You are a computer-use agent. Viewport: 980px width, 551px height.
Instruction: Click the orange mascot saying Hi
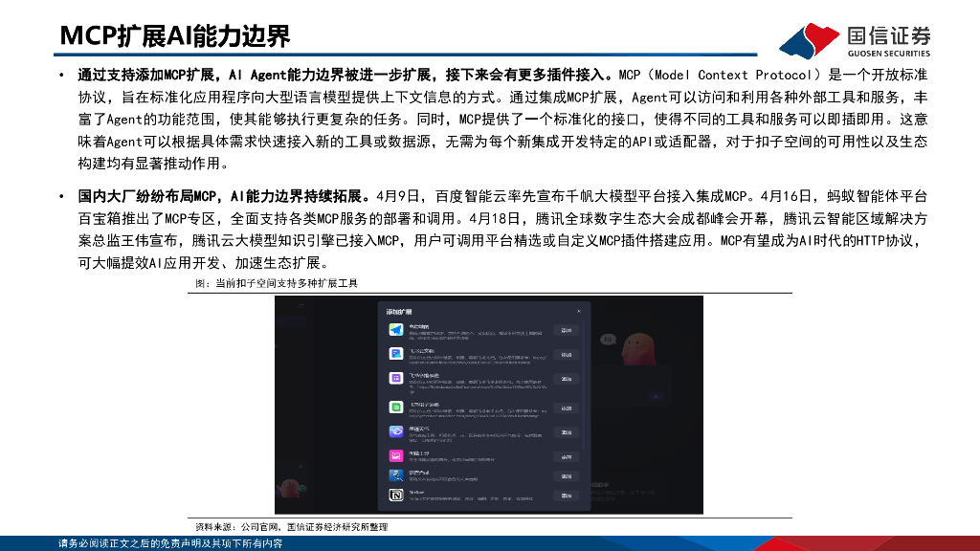(638, 348)
